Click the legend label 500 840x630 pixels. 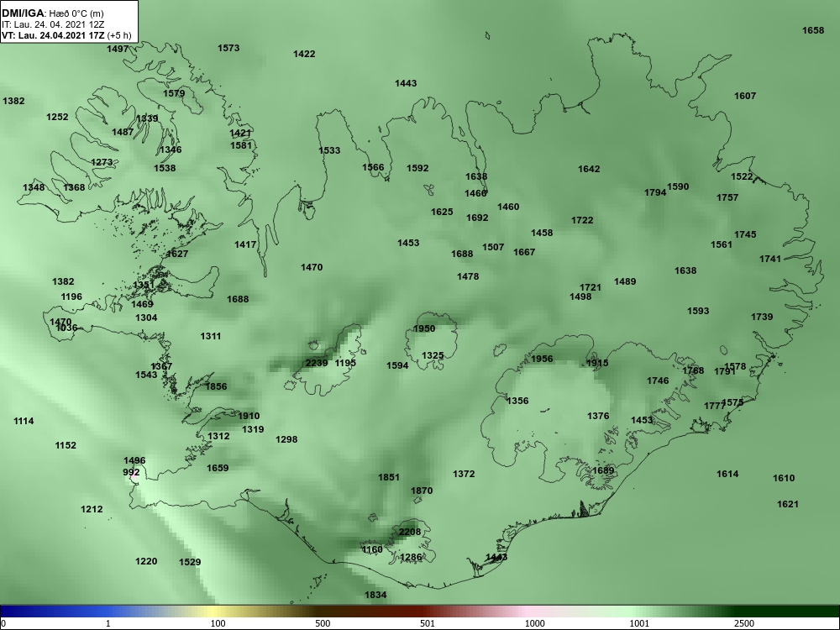click(323, 623)
